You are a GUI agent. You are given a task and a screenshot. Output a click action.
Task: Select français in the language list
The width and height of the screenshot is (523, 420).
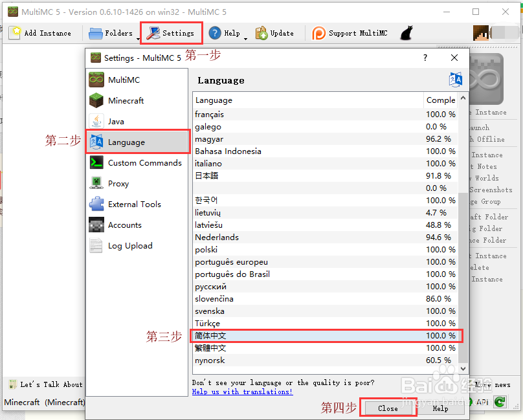[325, 114]
